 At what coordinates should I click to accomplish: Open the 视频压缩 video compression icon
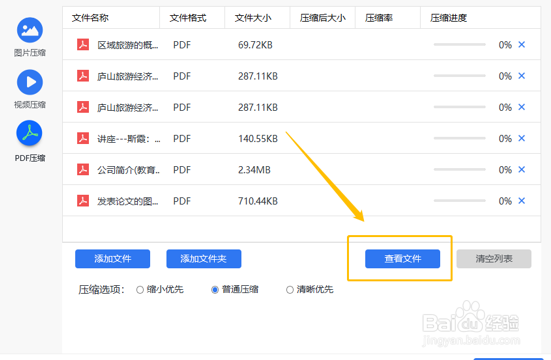[30, 82]
